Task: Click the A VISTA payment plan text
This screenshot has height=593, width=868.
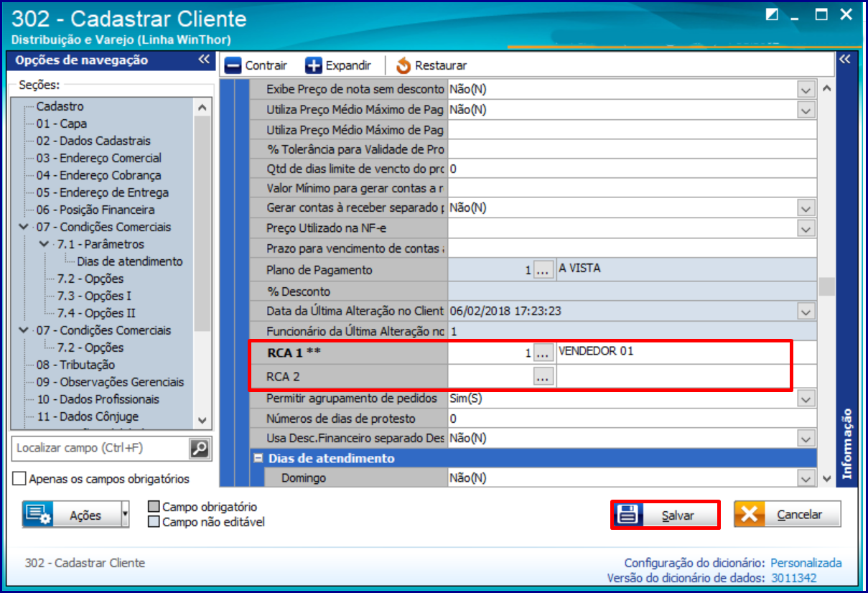Action: (579, 269)
